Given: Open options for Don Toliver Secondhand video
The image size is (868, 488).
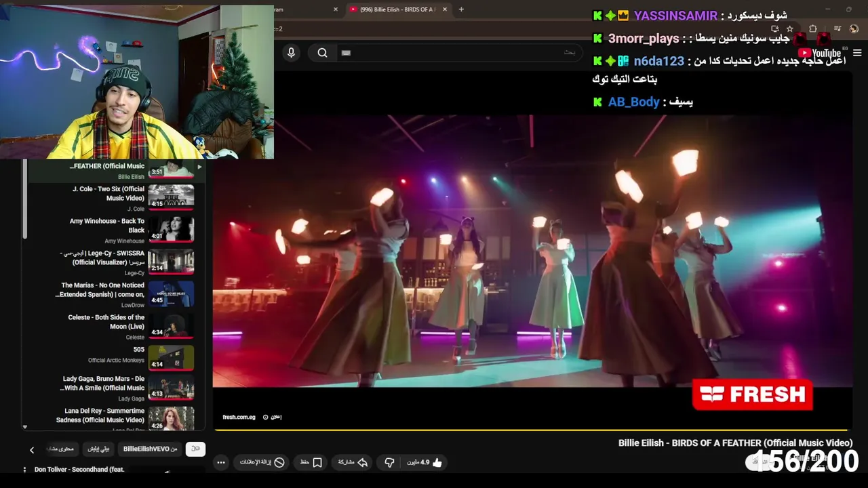Looking at the screenshot, I should pyautogui.click(x=25, y=470).
